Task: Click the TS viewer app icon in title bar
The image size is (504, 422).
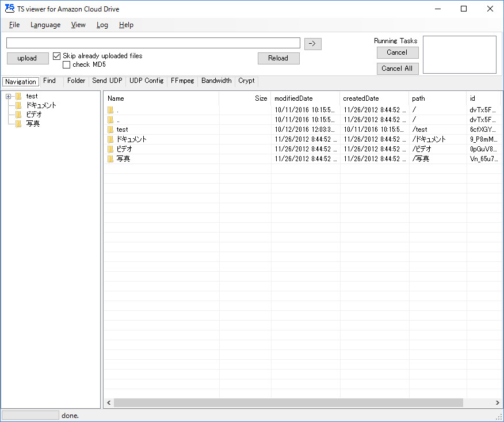Action: click(9, 9)
